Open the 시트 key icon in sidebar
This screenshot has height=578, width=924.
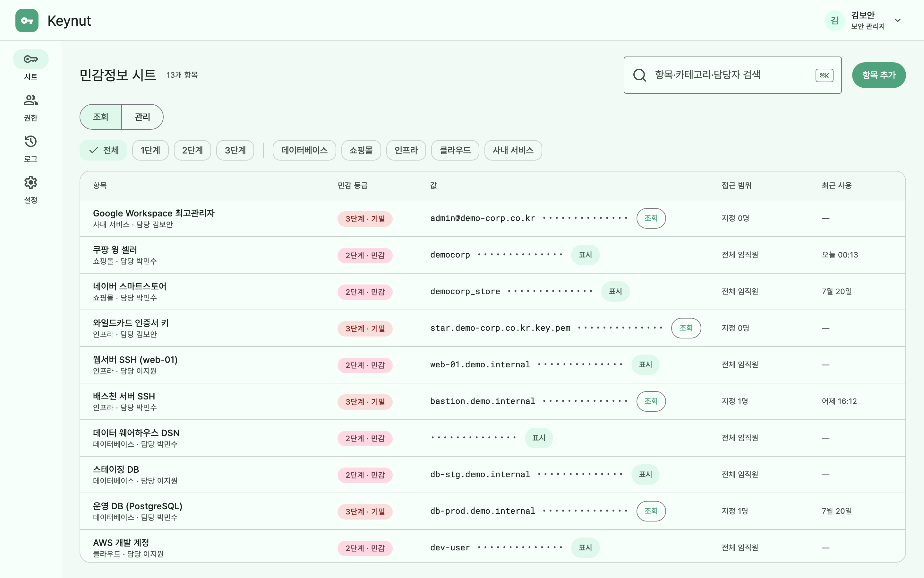point(31,59)
